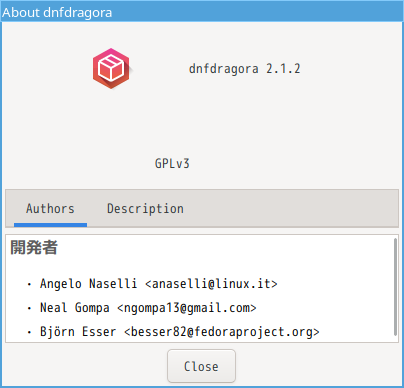The width and height of the screenshot is (404, 388).
Task: Click the bullet before Björn Esser
Action: 29,332
